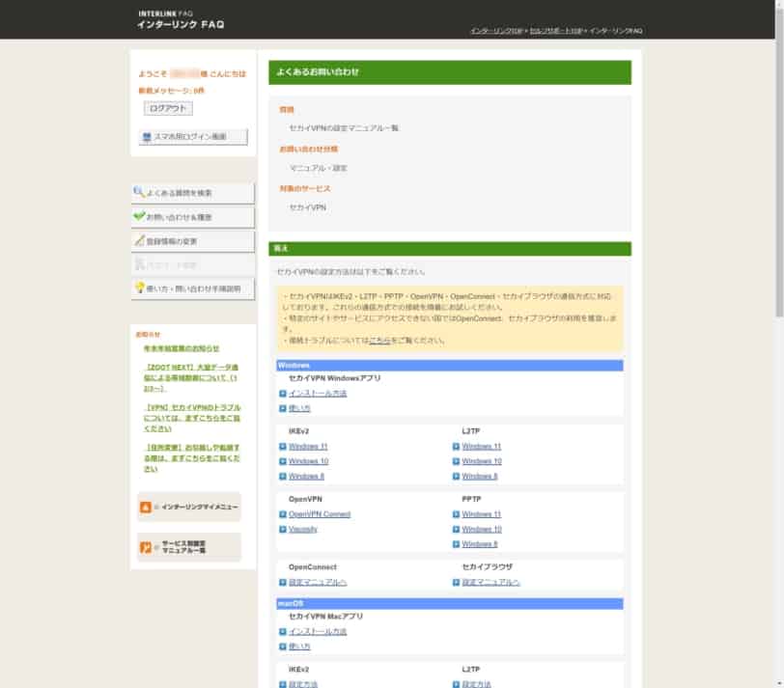Open L2TP Windows 10 link
Viewport: 784px width, 688px height.
(x=482, y=461)
